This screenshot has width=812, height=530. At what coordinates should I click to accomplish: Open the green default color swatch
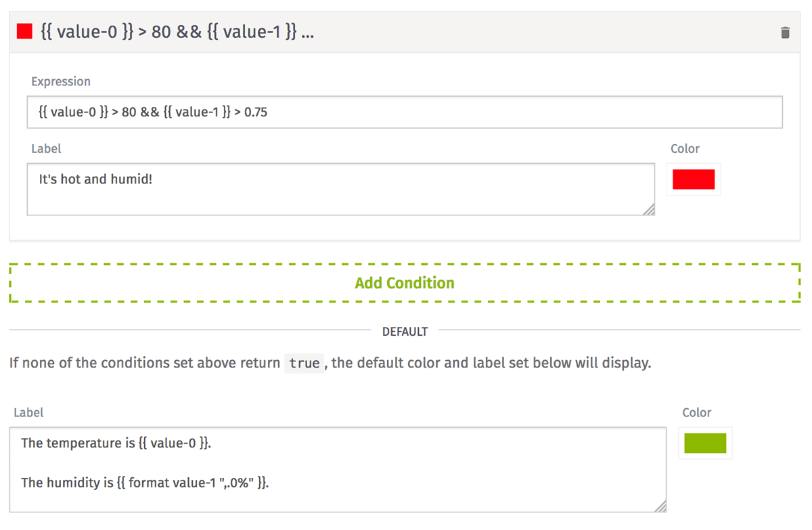click(705, 443)
